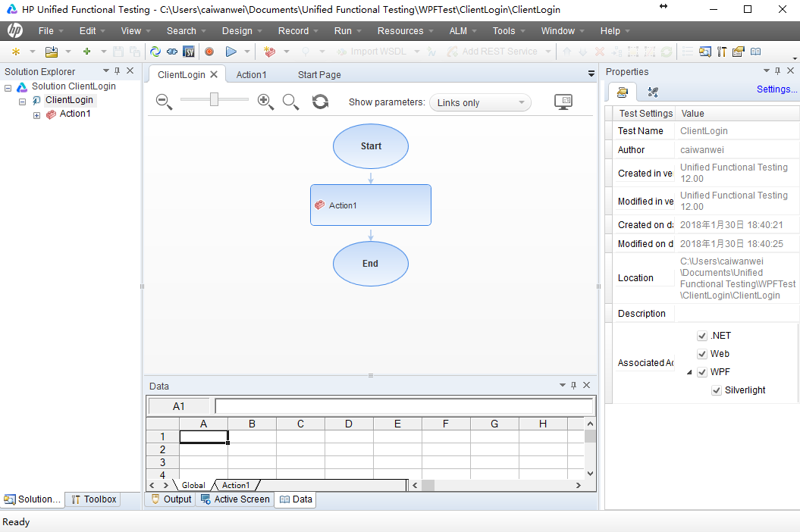Open Solution Explorer panel options dropdown
The height and width of the screenshot is (532, 800).
click(106, 71)
